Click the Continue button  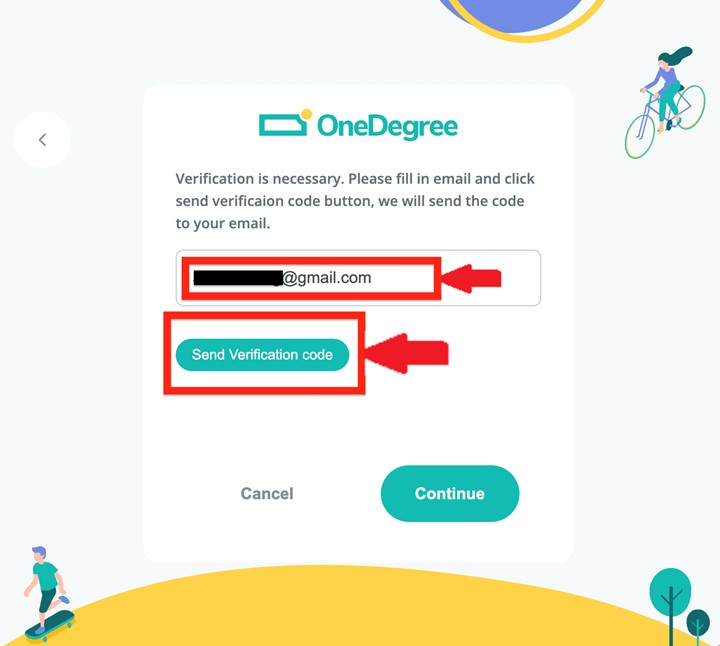coord(450,494)
